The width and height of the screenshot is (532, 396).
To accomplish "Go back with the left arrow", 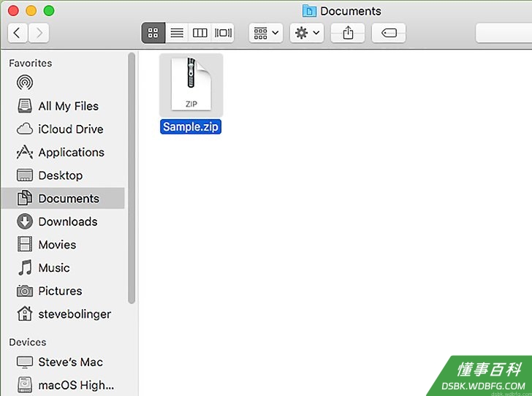I will click(x=18, y=33).
